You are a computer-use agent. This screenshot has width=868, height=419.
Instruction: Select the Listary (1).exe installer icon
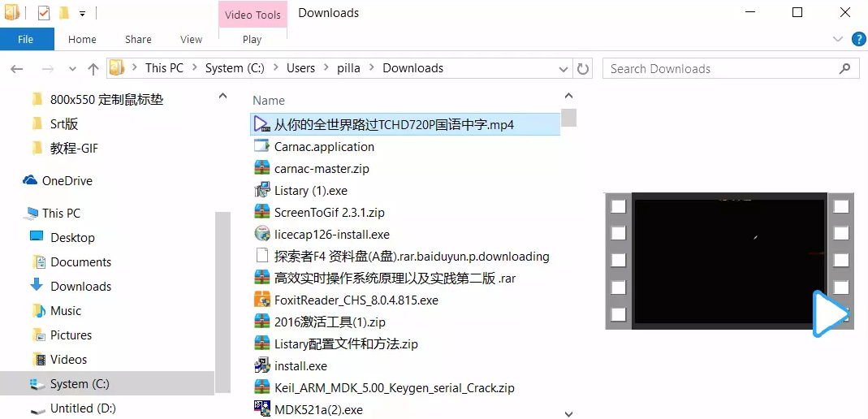pos(261,190)
